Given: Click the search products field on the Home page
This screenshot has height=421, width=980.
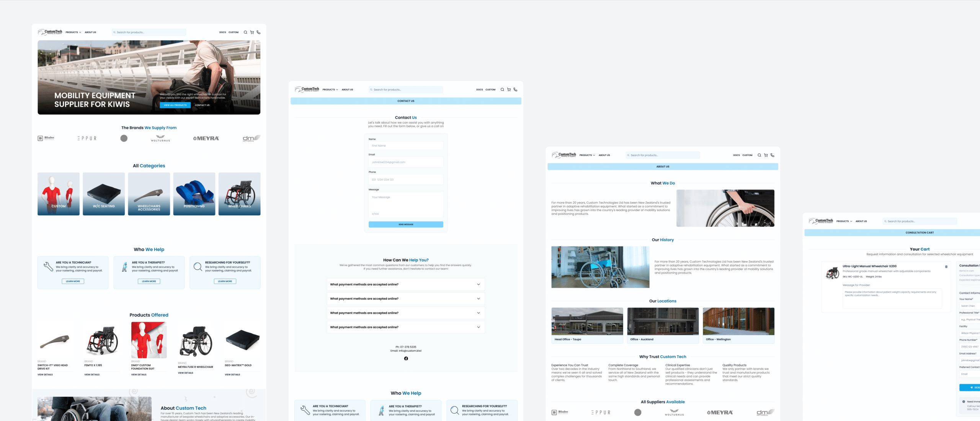Looking at the screenshot, I should click(x=149, y=32).
